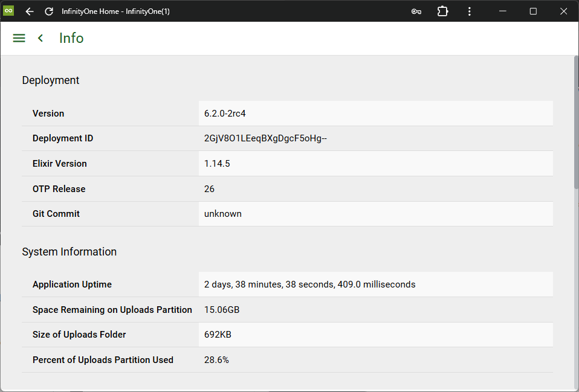Select the 692KB value
The width and height of the screenshot is (579, 392).
218,335
